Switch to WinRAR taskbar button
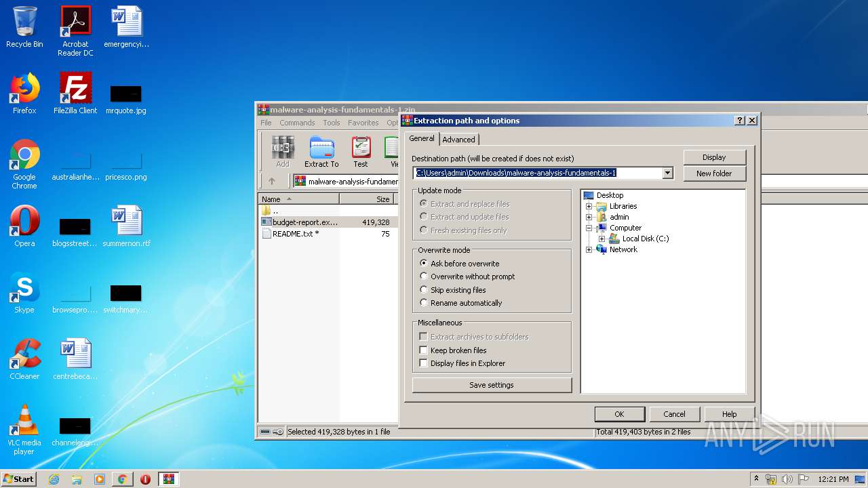 point(169,479)
